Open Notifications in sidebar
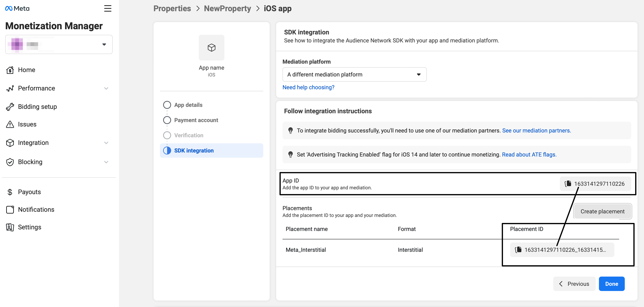Image resolution: width=644 pixels, height=307 pixels. [x=36, y=209]
